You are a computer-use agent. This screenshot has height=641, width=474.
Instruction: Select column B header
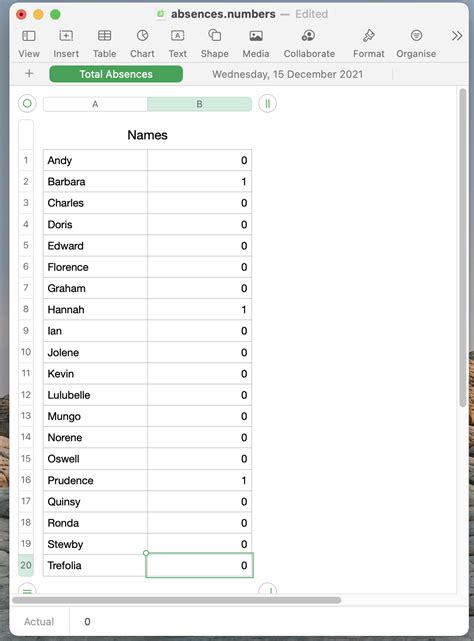(x=199, y=104)
